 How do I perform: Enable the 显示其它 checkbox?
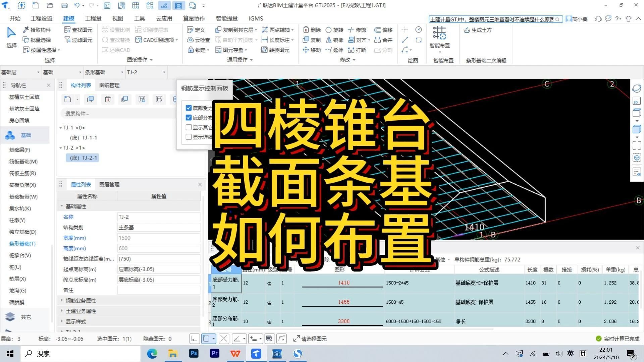pyautogui.click(x=189, y=127)
